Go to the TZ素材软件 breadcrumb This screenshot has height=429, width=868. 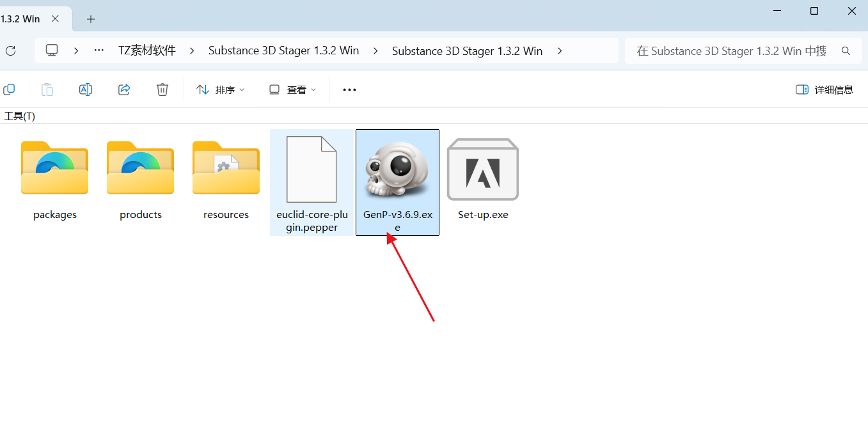pos(147,51)
